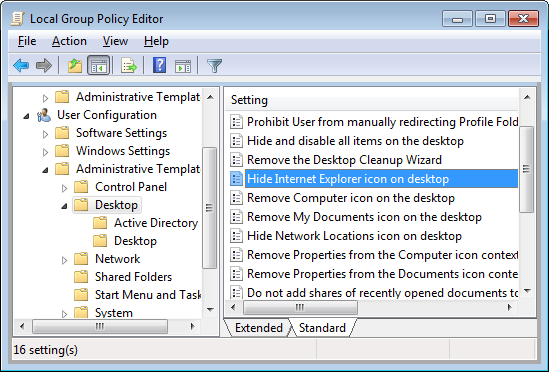The image size is (549, 372).
Task: Click the settings list scroll down arrow
Action: [x=527, y=291]
